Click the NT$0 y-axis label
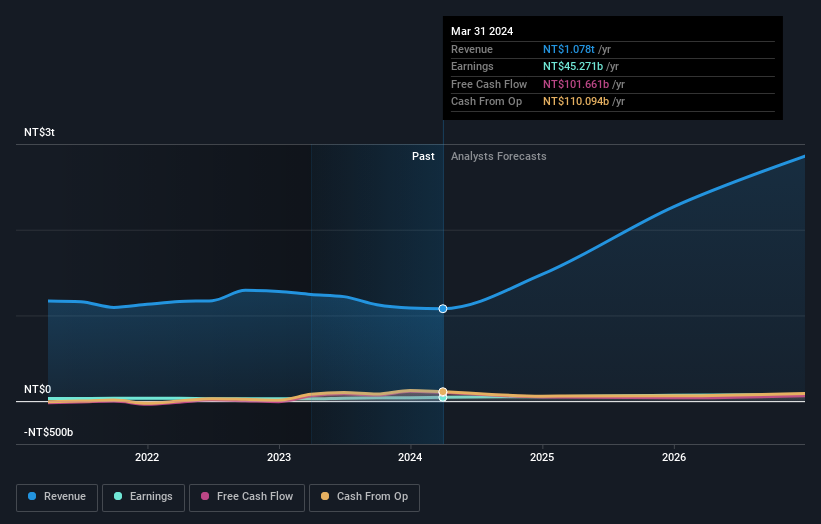Image resolution: width=821 pixels, height=524 pixels. pos(38,389)
